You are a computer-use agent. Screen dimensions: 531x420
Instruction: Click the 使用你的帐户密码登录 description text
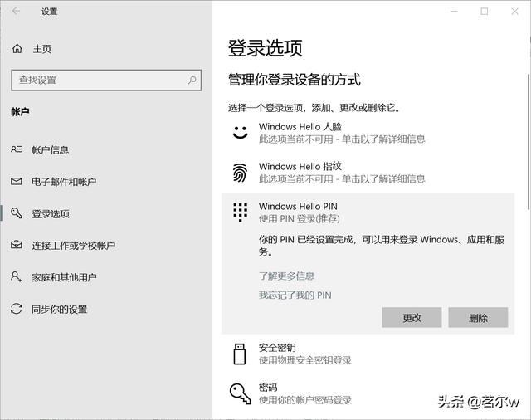305,400
